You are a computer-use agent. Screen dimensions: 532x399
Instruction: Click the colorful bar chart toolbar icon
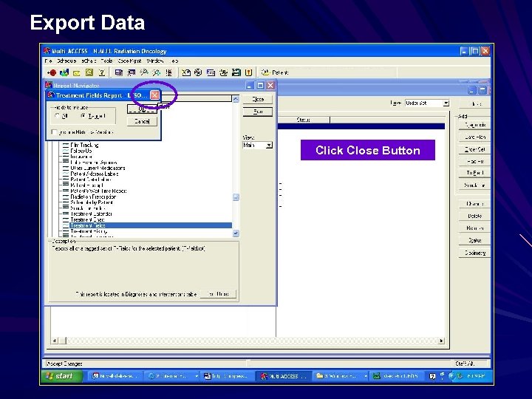point(64,72)
